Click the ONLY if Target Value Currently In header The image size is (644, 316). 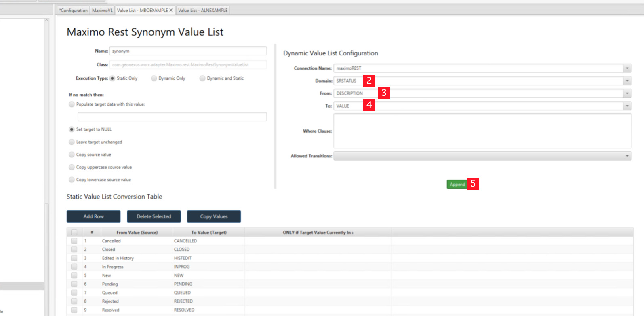318,233
